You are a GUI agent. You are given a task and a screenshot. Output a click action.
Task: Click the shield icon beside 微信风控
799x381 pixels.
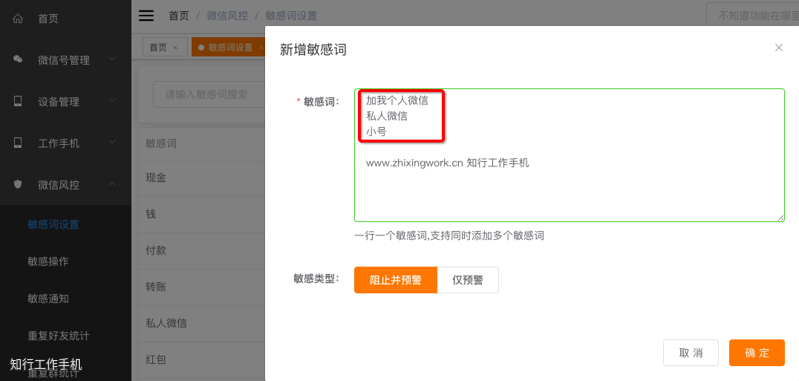(x=18, y=184)
